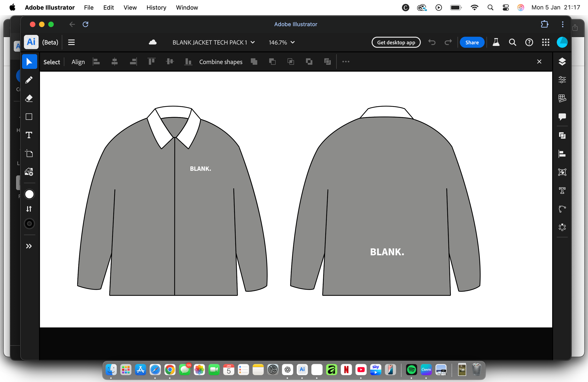Viewport: 588px width, 382px height.
Task: Open the Properties panel icon on right sidebar
Action: pos(562,79)
